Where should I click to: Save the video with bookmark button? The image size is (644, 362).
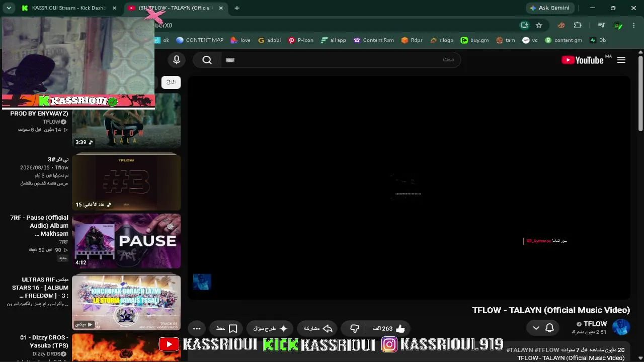pos(227,328)
